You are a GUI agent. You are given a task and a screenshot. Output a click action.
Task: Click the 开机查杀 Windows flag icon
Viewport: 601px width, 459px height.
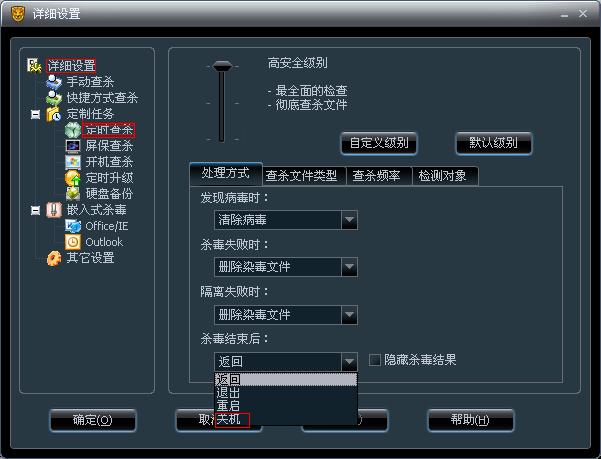click(72, 162)
